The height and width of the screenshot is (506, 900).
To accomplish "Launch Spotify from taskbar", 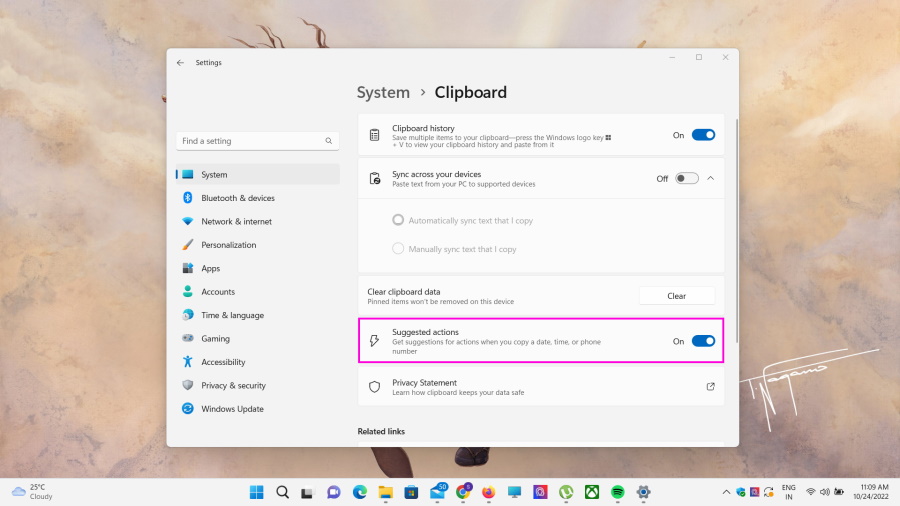I will point(618,492).
